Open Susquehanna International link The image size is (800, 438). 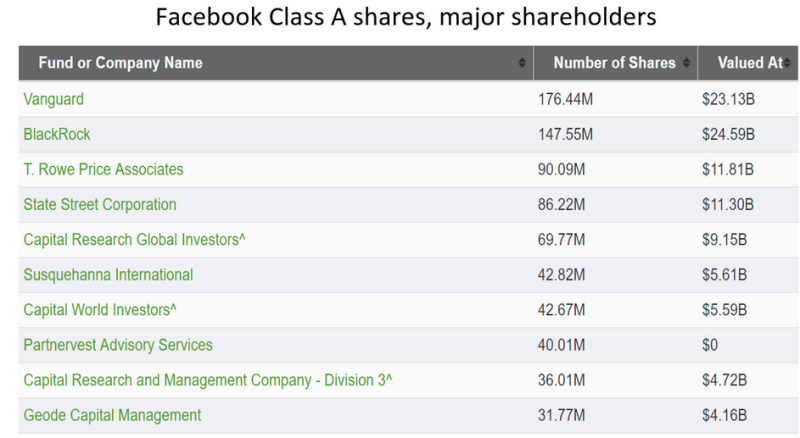click(x=108, y=274)
